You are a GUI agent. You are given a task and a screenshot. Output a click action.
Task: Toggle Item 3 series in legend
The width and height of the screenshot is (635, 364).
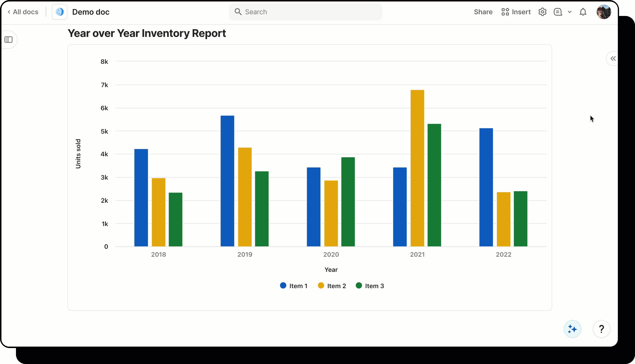(x=370, y=286)
